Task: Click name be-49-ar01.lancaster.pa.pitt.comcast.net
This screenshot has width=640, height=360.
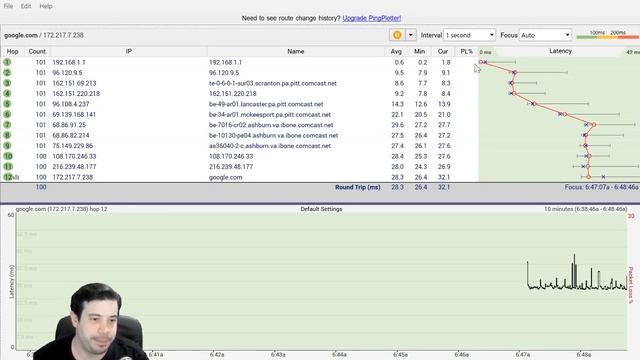Action: (266, 104)
